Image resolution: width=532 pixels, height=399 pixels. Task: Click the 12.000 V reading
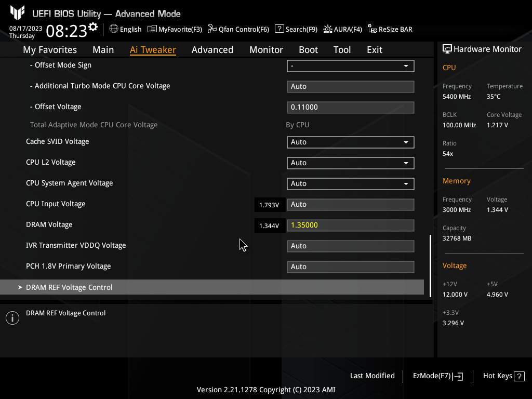click(x=455, y=295)
